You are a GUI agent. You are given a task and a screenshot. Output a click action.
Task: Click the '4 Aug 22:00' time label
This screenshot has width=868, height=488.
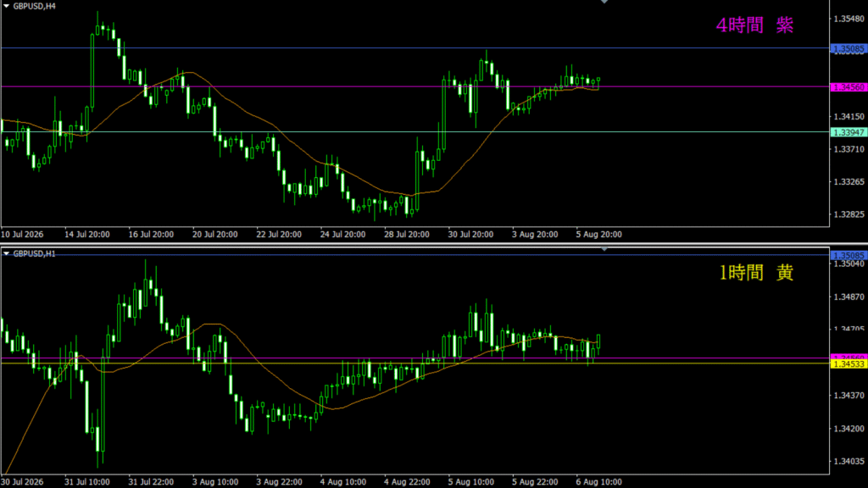[407, 482]
